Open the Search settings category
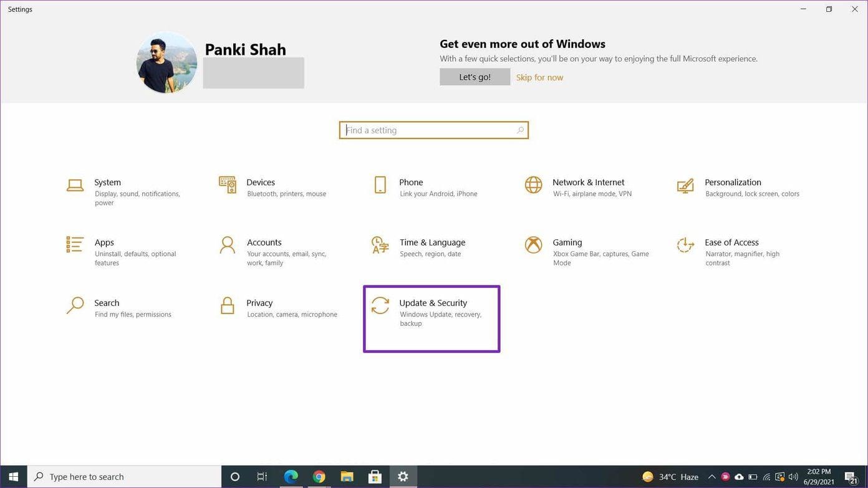The height and width of the screenshot is (488, 868). pos(118,308)
